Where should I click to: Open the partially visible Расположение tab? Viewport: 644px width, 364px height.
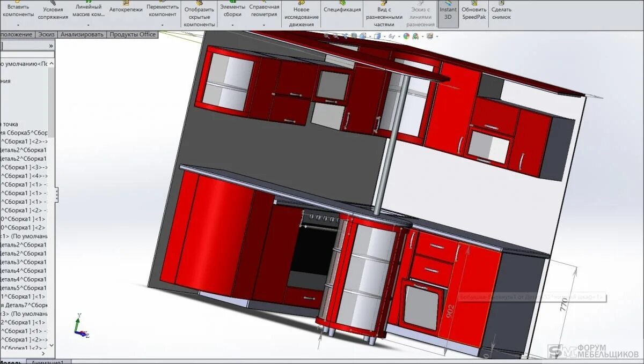[x=17, y=34]
